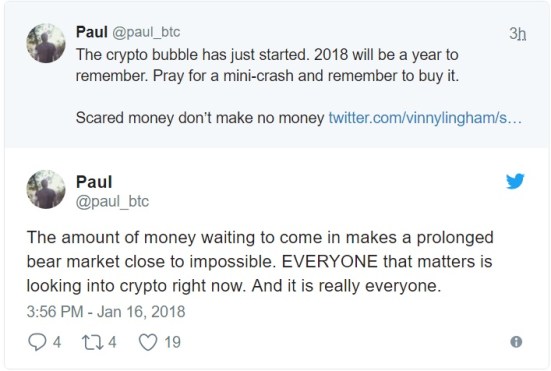The image size is (551, 371).
Task: Open the 3:56 PM - Jan 16, 2018 timestamp
Action: click(106, 312)
